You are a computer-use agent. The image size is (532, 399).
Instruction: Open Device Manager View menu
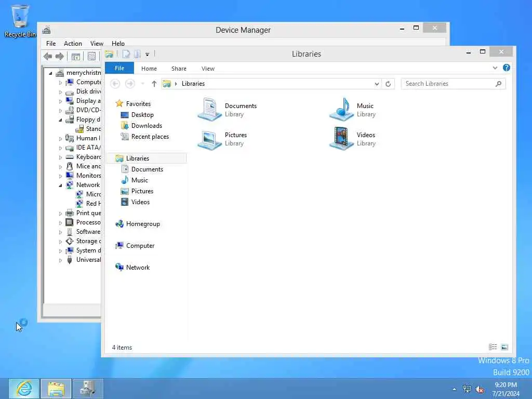(x=97, y=44)
